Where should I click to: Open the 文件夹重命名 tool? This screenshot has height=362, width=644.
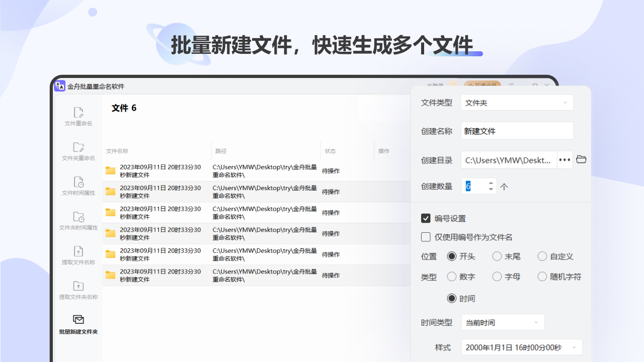pos(78,151)
